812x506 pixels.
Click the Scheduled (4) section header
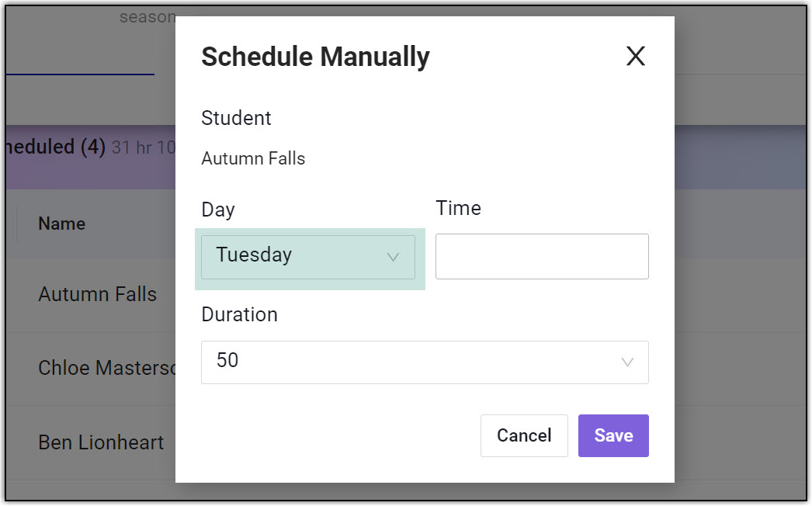click(x=54, y=147)
